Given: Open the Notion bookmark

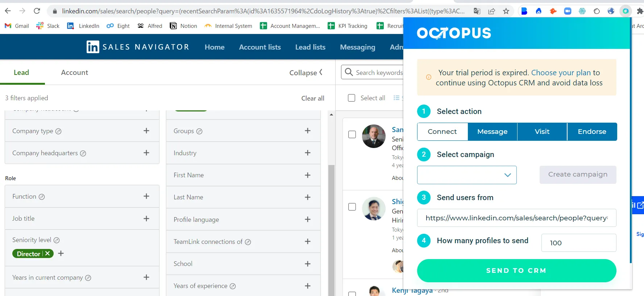Looking at the screenshot, I should click(183, 26).
